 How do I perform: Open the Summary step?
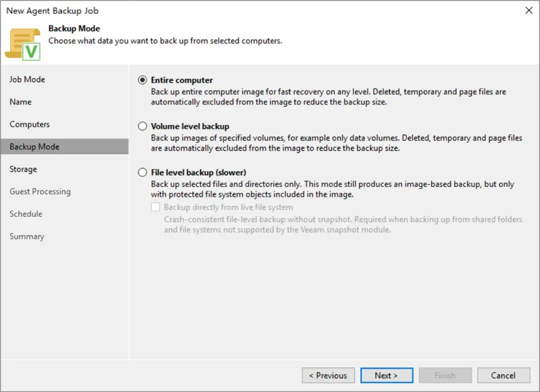(27, 236)
